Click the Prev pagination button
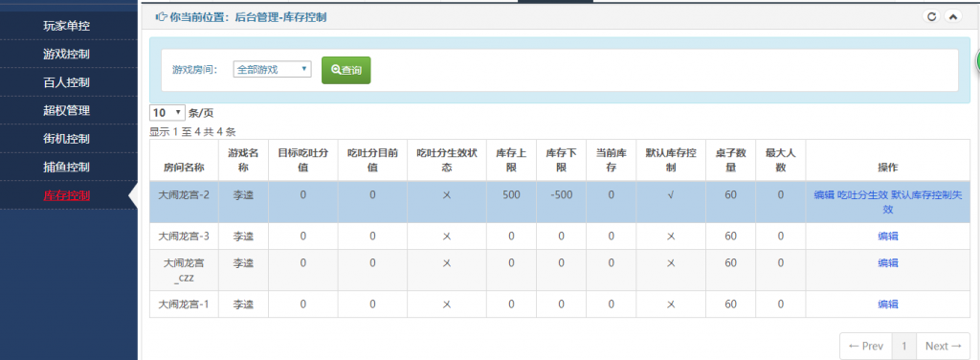The width and height of the screenshot is (980, 360). pos(865,347)
